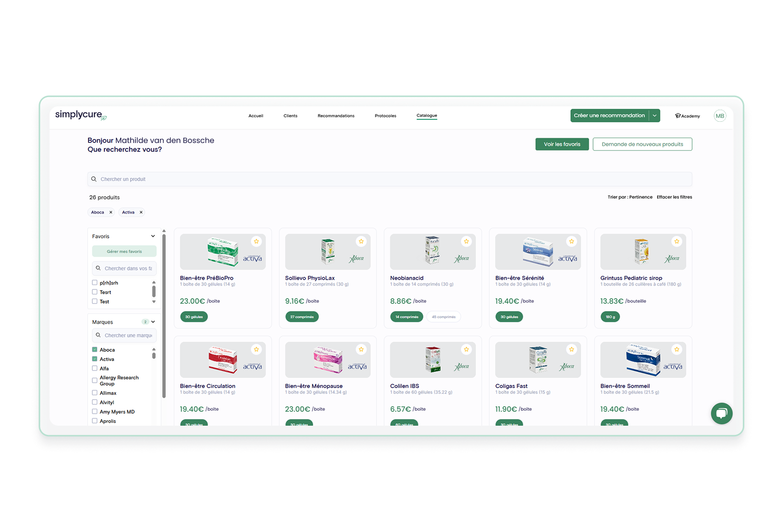Click the Chercher un produit field
The image size is (783, 532).
pyautogui.click(x=390, y=179)
